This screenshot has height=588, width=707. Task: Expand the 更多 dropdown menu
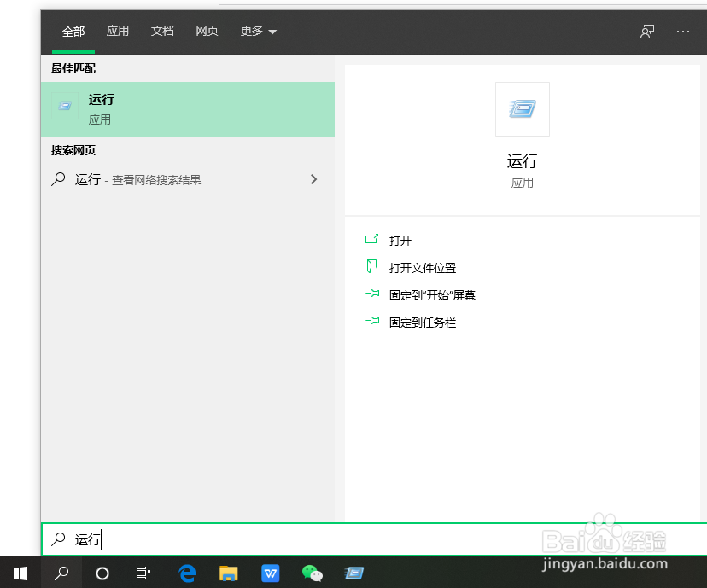(258, 32)
